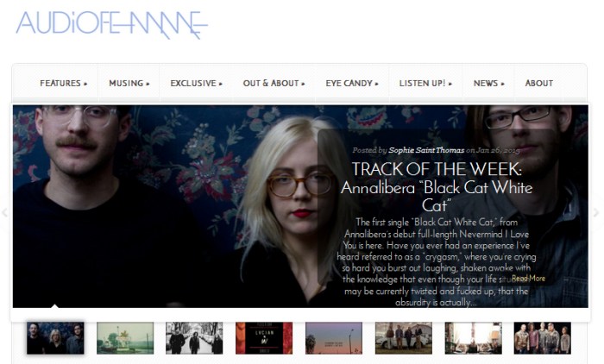
Task: Open the News menu
Action: tap(489, 83)
